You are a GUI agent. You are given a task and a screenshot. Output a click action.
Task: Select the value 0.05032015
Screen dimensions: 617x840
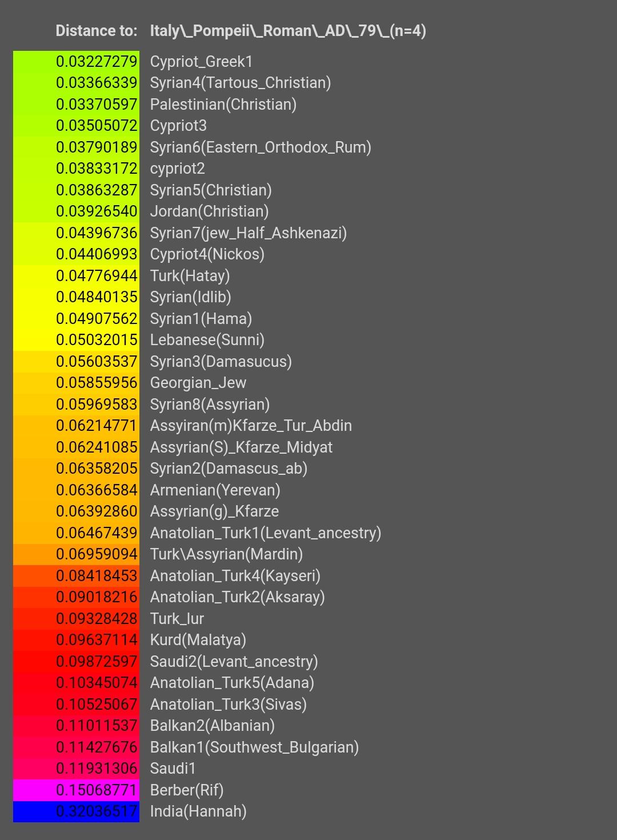pyautogui.click(x=97, y=340)
